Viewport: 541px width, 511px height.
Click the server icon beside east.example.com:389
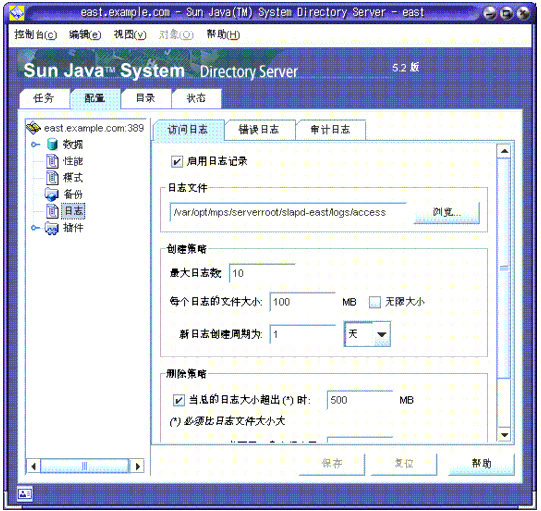point(33,128)
